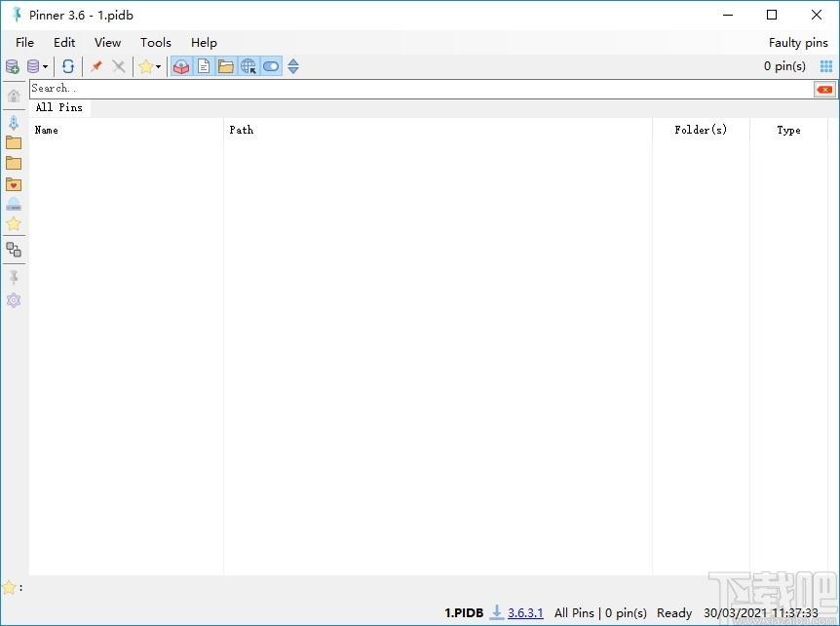Open the Tools menu
The image size is (840, 626).
tap(155, 43)
